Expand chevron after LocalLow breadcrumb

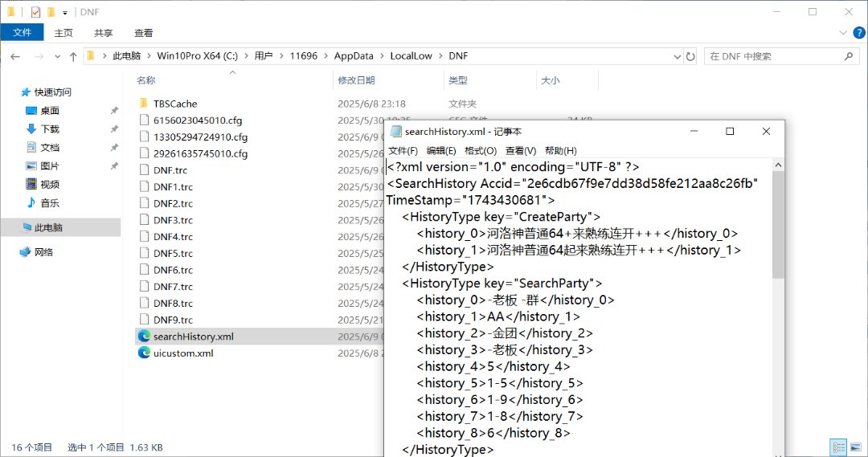(x=440, y=56)
